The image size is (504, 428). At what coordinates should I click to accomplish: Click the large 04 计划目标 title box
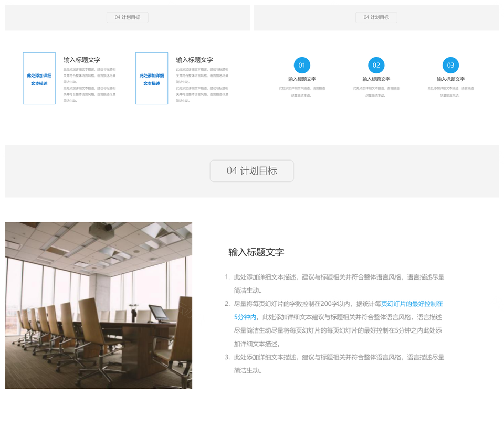coord(251,171)
